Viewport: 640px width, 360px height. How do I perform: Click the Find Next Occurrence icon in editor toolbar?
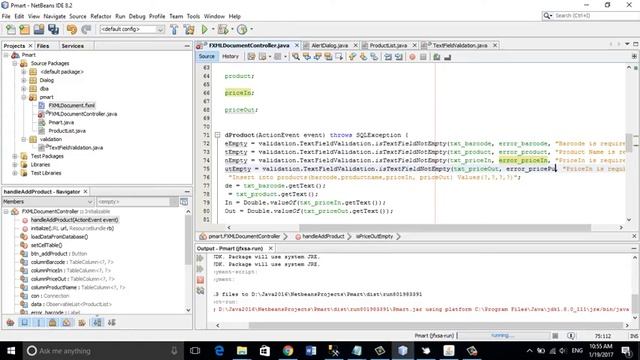(x=318, y=57)
